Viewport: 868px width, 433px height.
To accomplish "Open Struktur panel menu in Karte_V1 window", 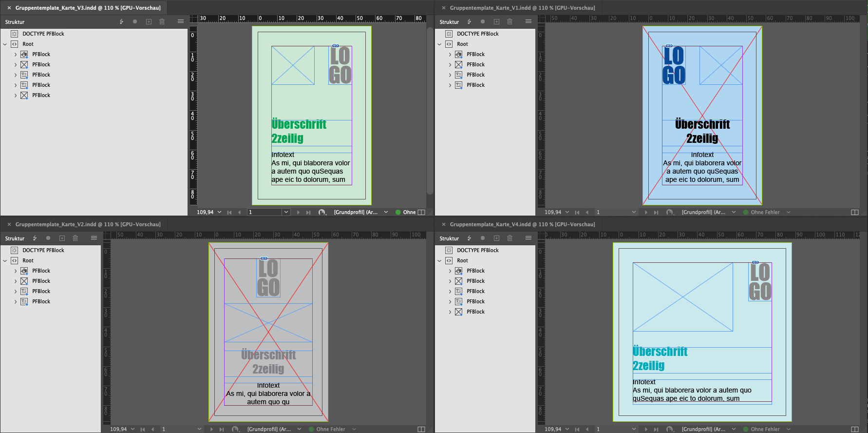I will 528,21.
